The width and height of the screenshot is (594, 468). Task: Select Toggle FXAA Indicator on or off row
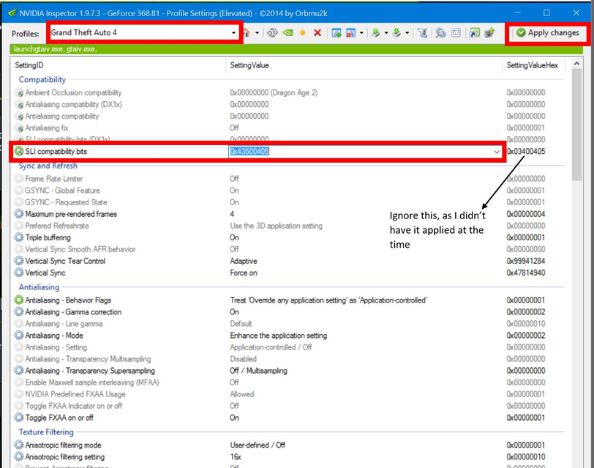[x=288, y=405]
